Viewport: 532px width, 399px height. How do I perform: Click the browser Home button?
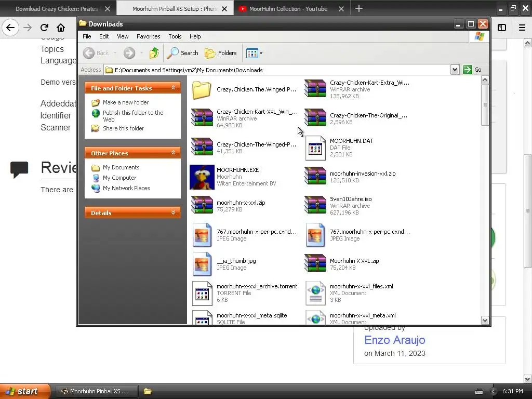click(x=61, y=28)
